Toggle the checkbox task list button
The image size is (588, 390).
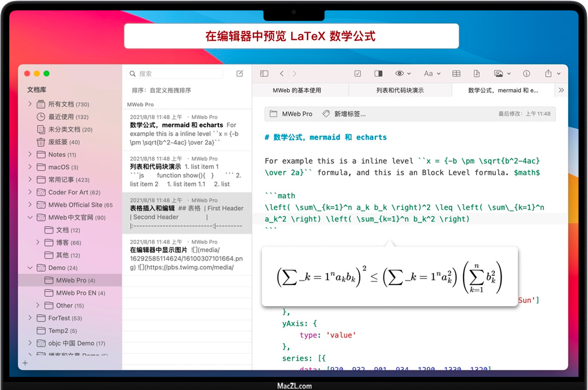pyautogui.click(x=357, y=73)
